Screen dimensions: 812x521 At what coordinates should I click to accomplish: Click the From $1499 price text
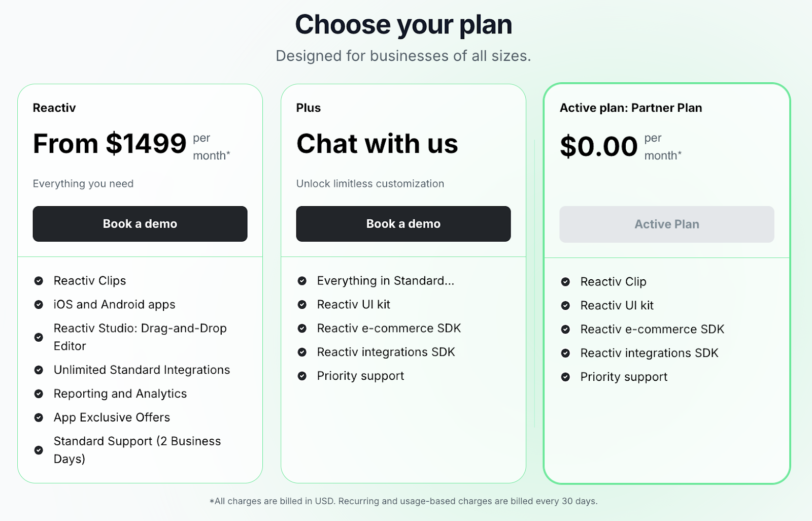point(110,144)
